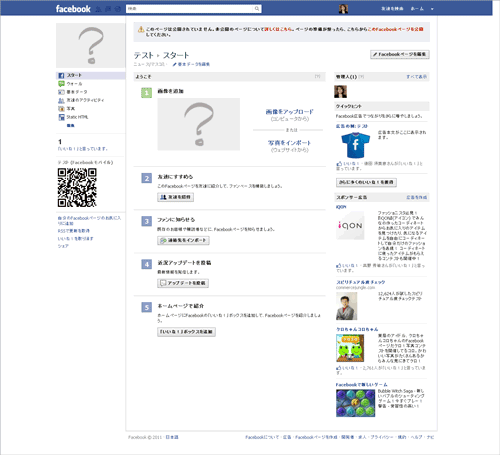Click the iQON sponsored ad thumbnail

350,226
